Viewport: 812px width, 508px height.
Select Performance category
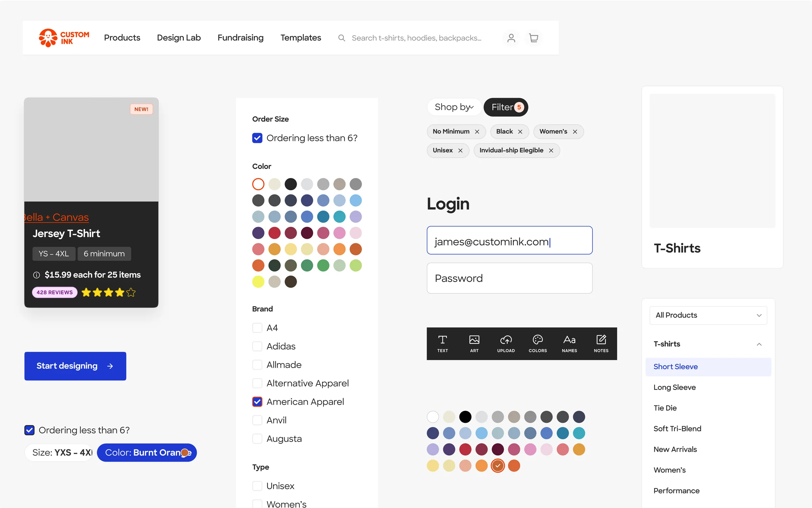(677, 491)
